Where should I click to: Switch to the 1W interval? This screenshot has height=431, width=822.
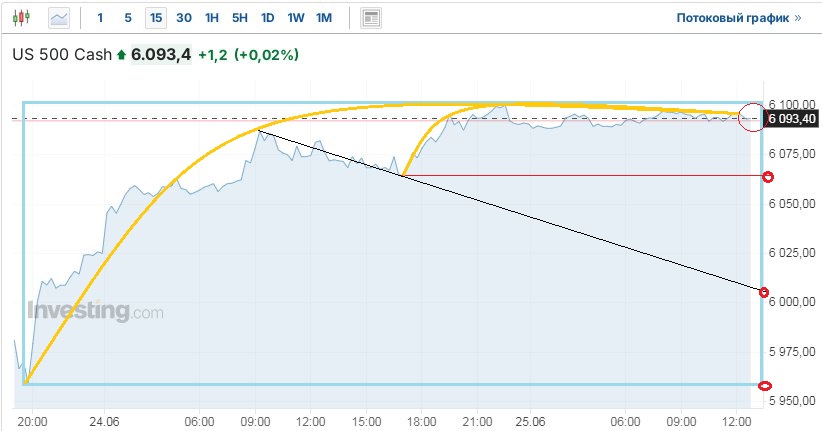click(x=296, y=18)
